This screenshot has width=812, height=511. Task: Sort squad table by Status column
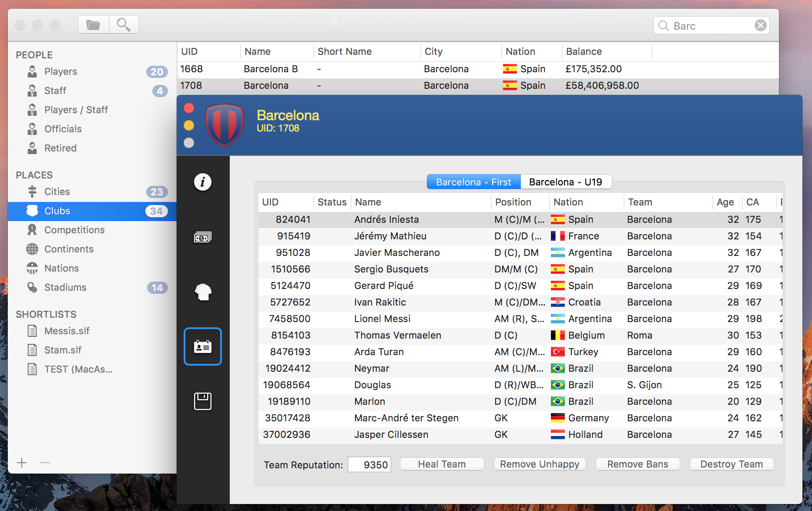pyautogui.click(x=332, y=202)
